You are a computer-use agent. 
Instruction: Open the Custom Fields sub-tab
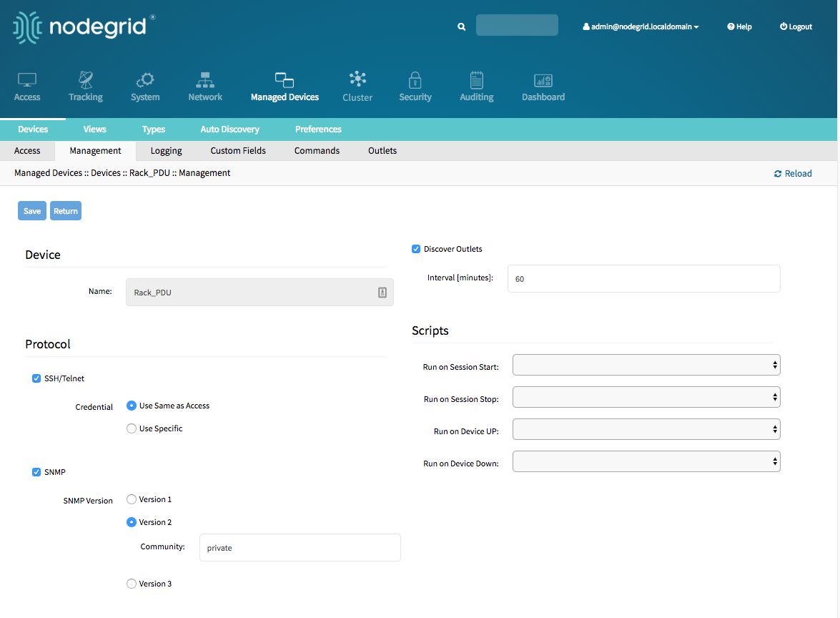(x=238, y=151)
